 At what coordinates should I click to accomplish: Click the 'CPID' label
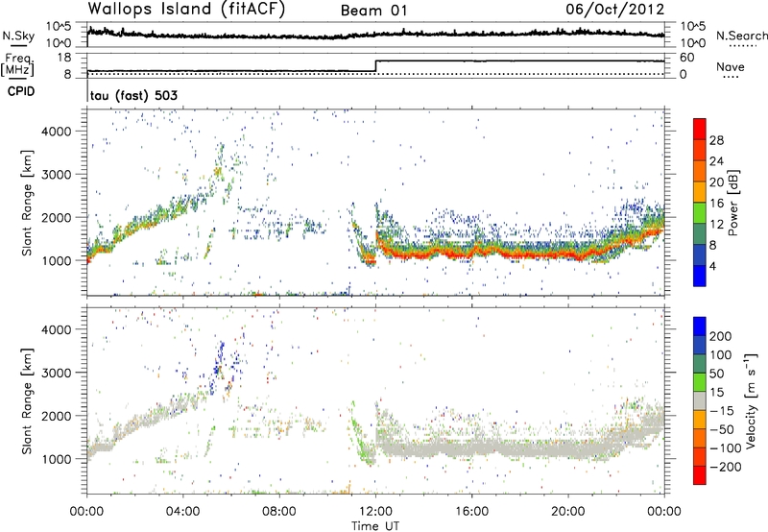21,91
